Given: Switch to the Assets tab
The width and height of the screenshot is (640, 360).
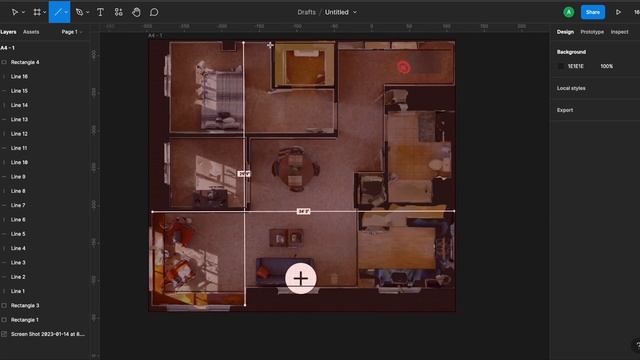Looking at the screenshot, I should 31,32.
